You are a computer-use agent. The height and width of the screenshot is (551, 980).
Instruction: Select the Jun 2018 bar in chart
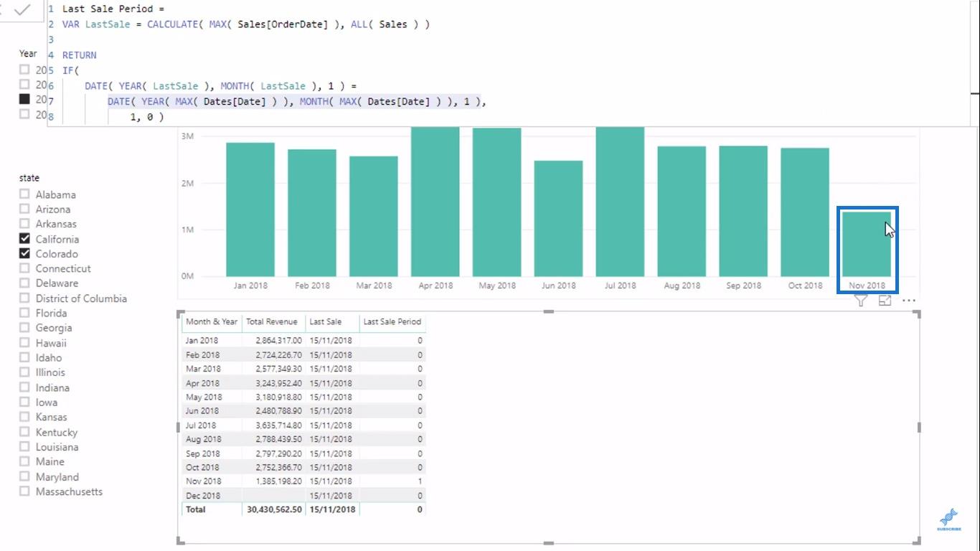[559, 218]
